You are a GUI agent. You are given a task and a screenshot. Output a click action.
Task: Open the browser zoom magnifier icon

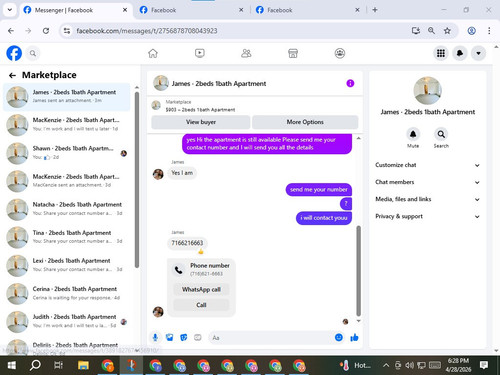pyautogui.click(x=431, y=31)
